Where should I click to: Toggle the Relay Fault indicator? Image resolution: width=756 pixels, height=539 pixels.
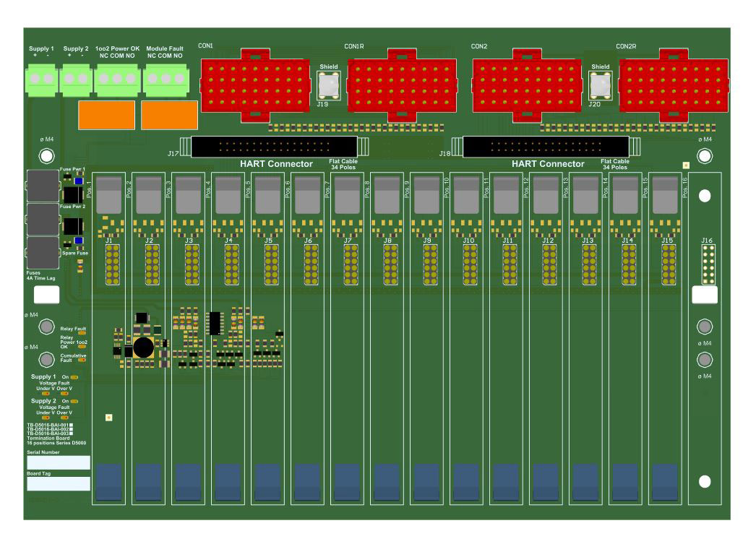click(x=82, y=334)
